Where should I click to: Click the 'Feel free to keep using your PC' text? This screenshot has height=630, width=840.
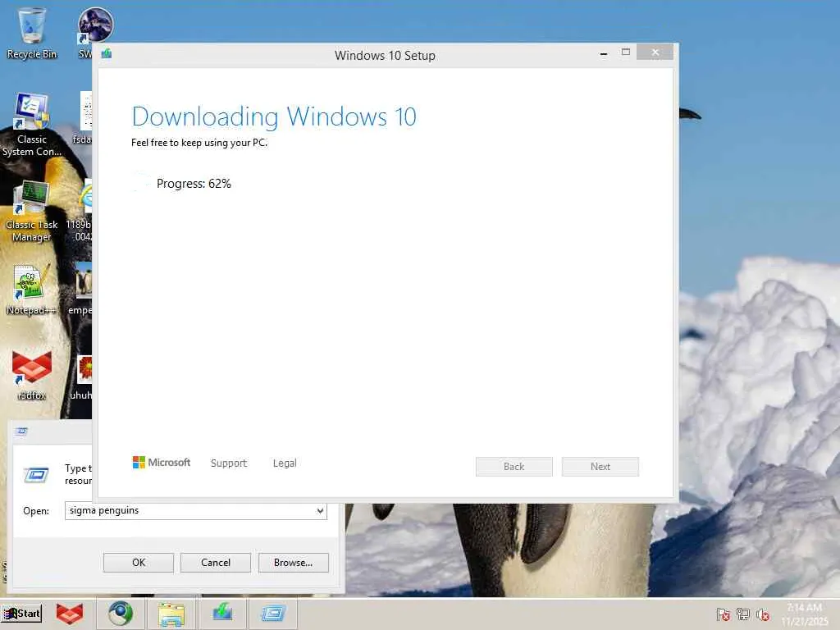click(x=199, y=143)
